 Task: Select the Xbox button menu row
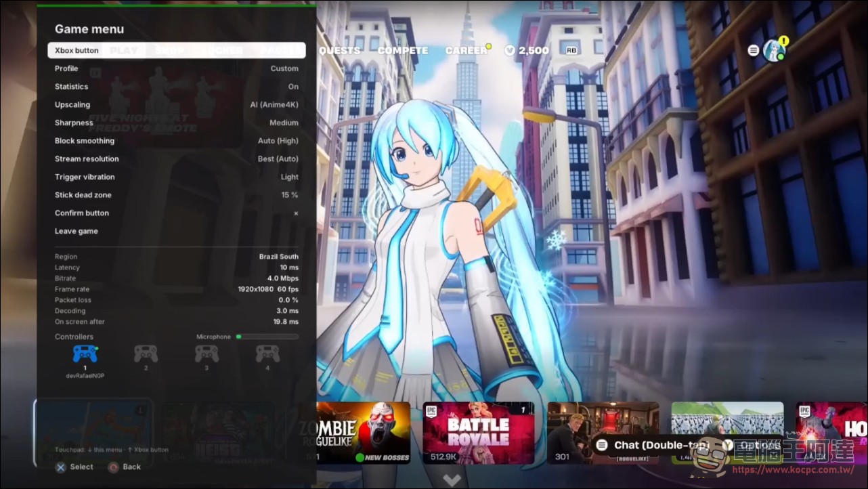point(177,50)
